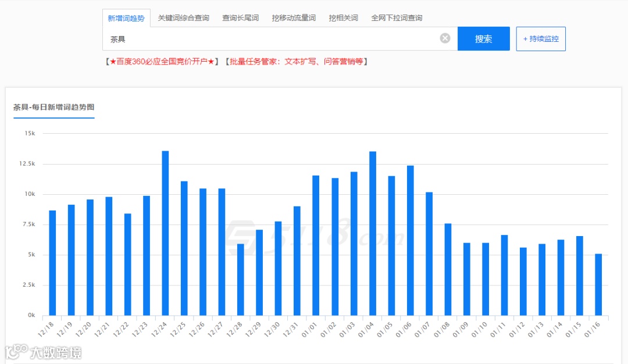
Task: Click the 01/13 bar in the chart
Action: pos(543,280)
